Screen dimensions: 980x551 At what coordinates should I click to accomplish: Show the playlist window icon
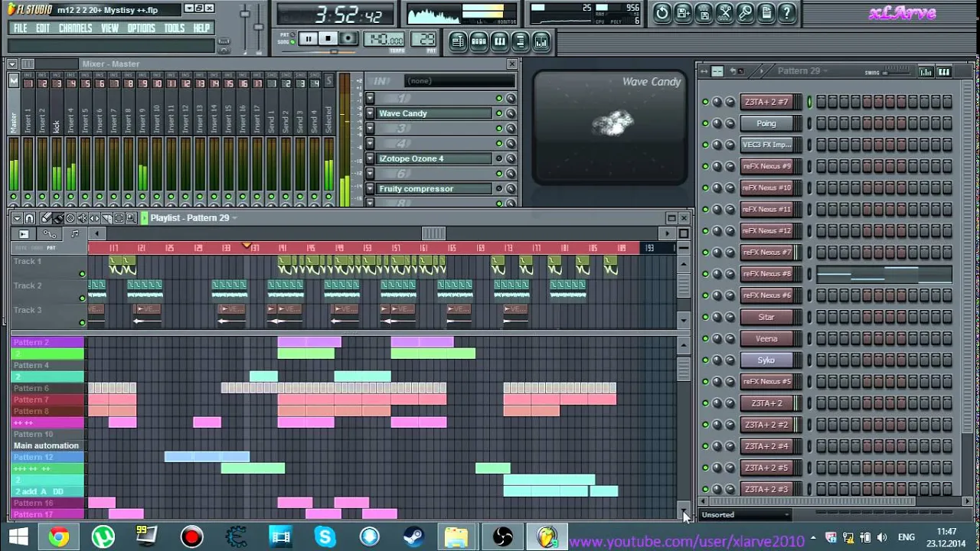(458, 41)
